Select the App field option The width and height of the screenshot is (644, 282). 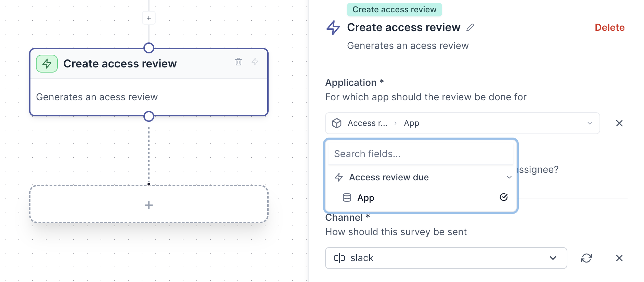tap(366, 198)
